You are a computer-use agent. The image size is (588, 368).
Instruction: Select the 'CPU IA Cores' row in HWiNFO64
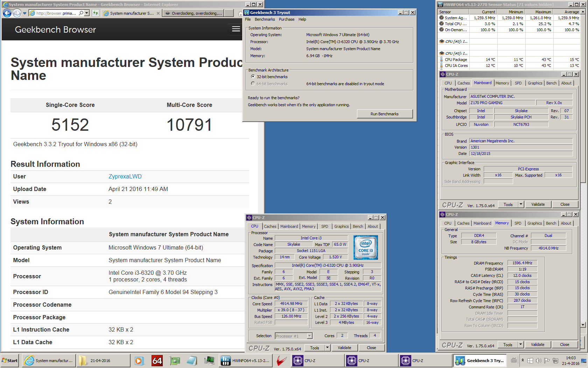coord(509,66)
